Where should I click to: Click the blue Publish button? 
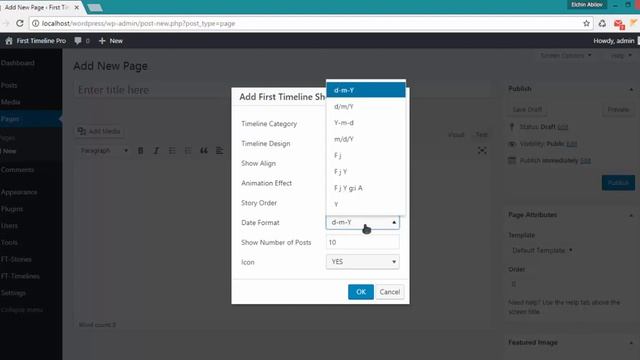pyautogui.click(x=618, y=182)
